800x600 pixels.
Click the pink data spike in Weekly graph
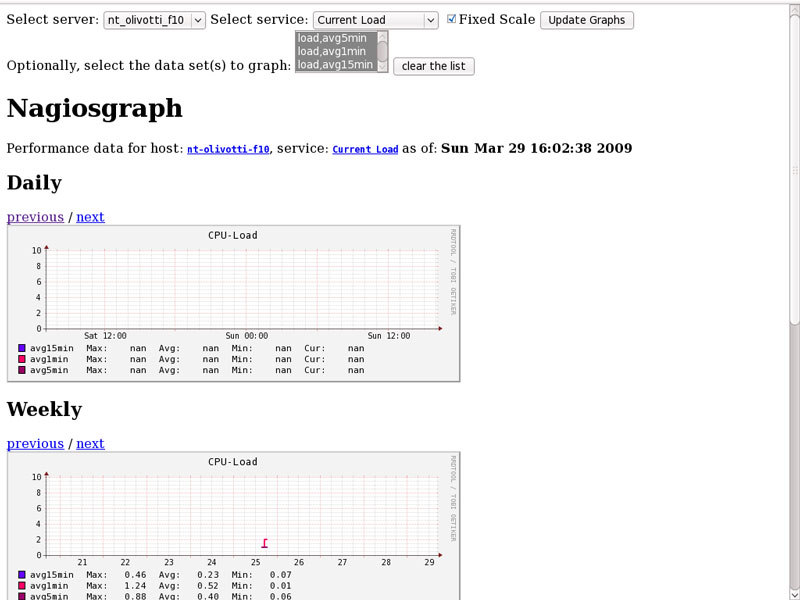[x=264, y=543]
